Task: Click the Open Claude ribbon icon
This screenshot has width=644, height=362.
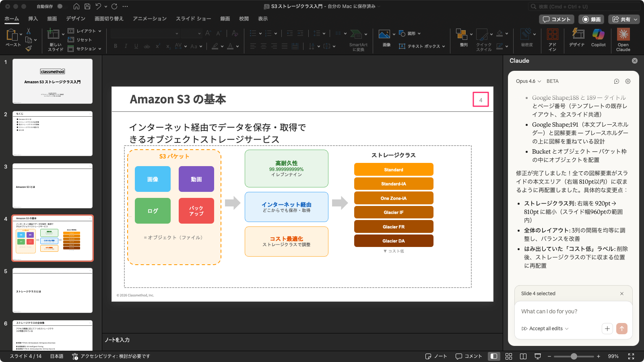Action: click(623, 35)
